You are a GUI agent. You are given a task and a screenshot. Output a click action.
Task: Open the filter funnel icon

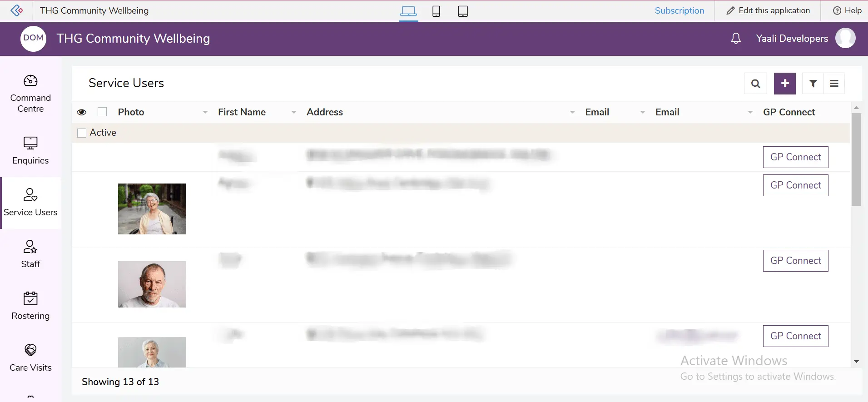pyautogui.click(x=813, y=84)
